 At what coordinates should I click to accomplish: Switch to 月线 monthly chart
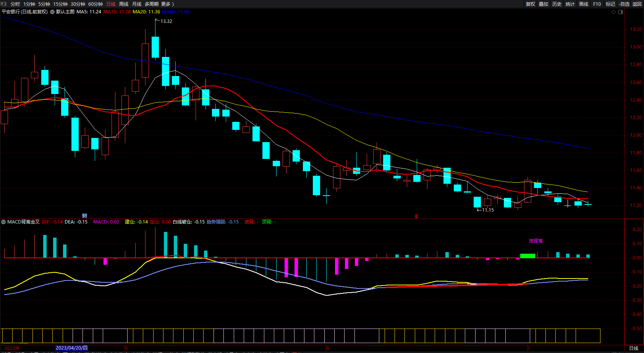pos(137,4)
